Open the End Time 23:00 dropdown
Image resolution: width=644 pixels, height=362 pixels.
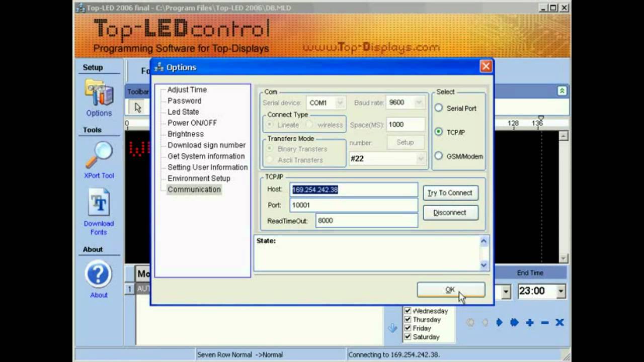point(560,291)
